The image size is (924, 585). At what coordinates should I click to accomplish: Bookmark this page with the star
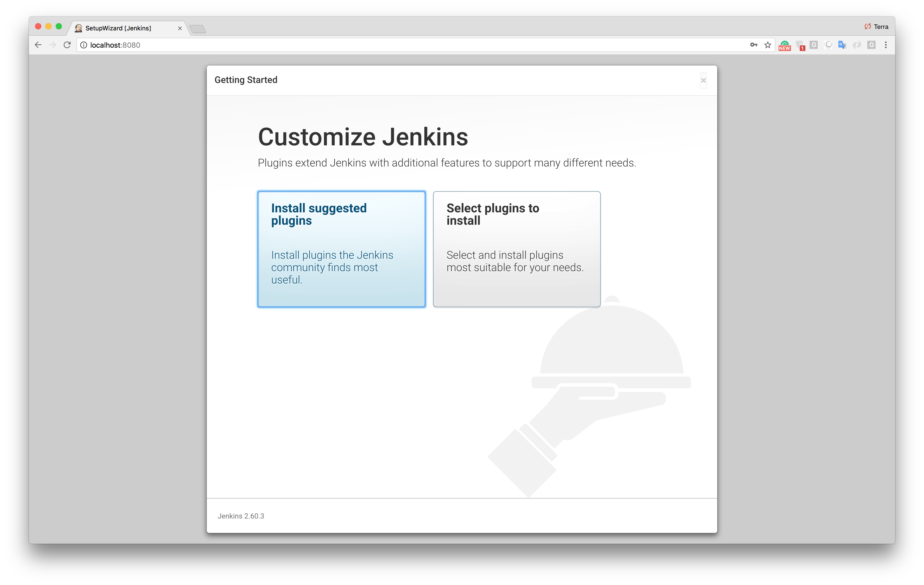(768, 45)
